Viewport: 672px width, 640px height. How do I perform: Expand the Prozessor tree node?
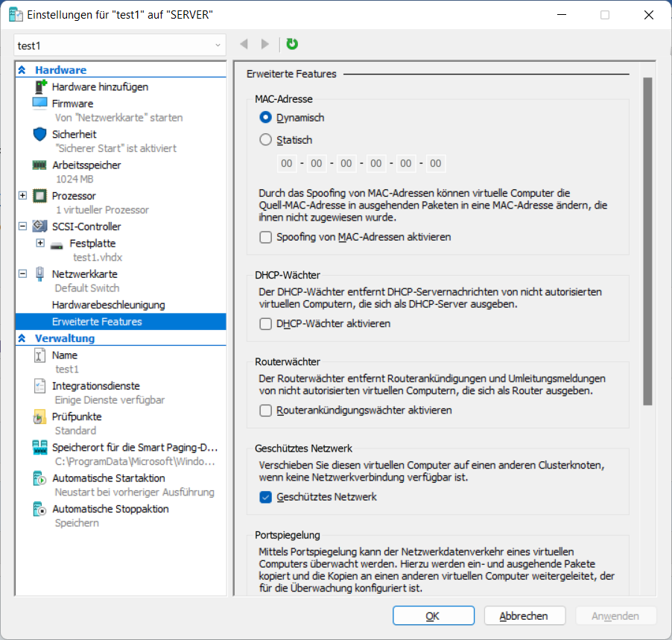(x=22, y=195)
